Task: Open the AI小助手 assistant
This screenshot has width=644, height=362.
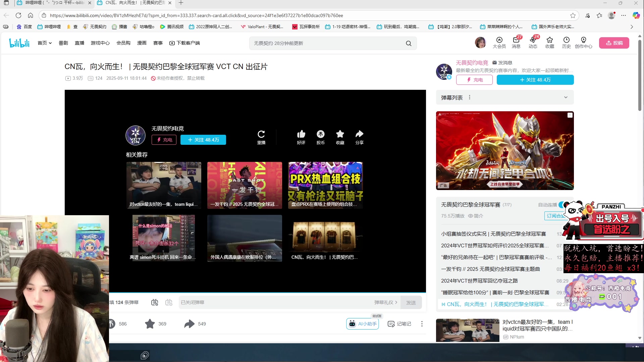Action: pos(363,324)
